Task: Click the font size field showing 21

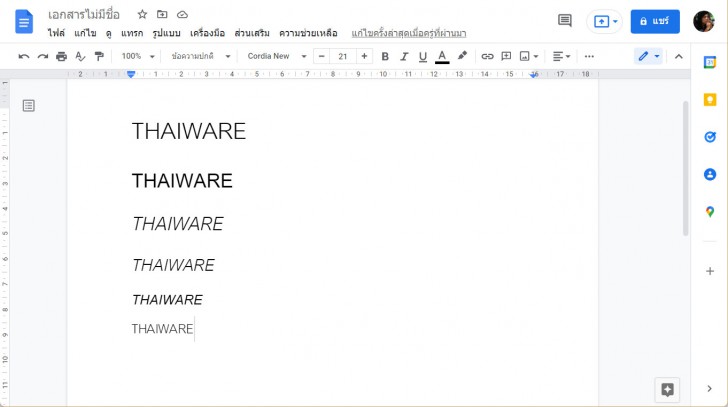Action: (x=343, y=56)
